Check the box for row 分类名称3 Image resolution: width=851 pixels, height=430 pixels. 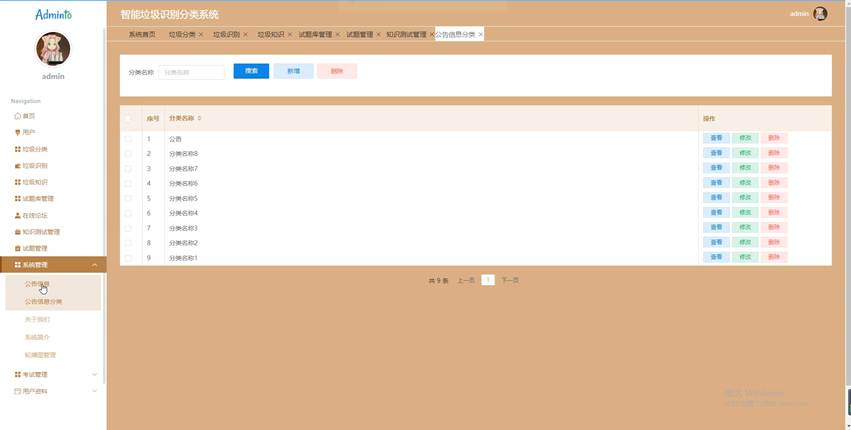(x=128, y=228)
